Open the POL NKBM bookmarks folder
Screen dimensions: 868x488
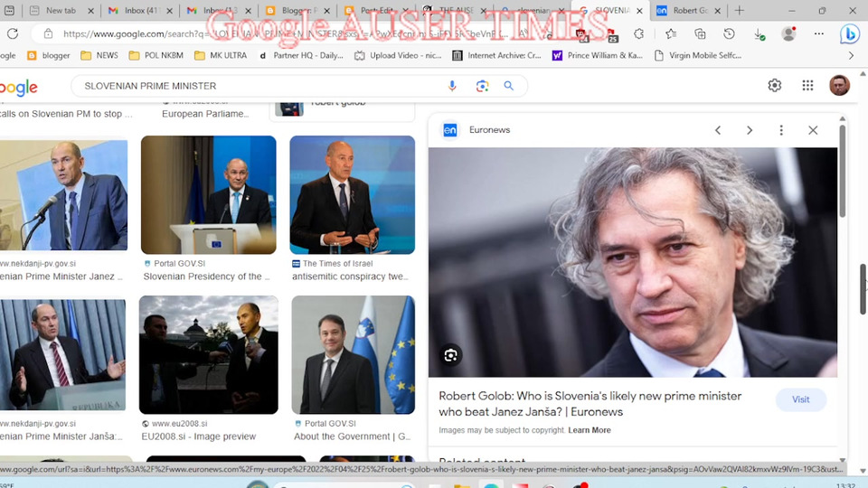(156, 55)
